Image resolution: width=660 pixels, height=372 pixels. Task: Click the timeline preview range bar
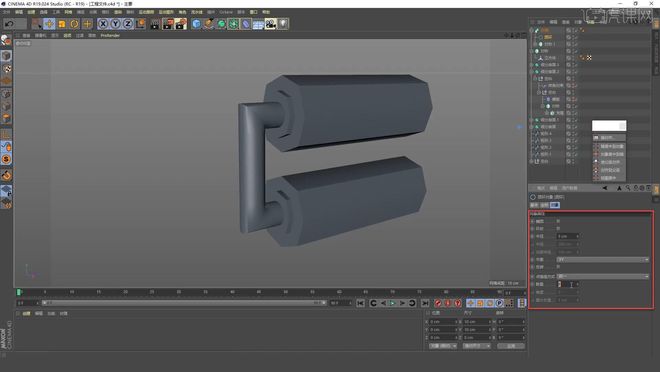click(183, 303)
